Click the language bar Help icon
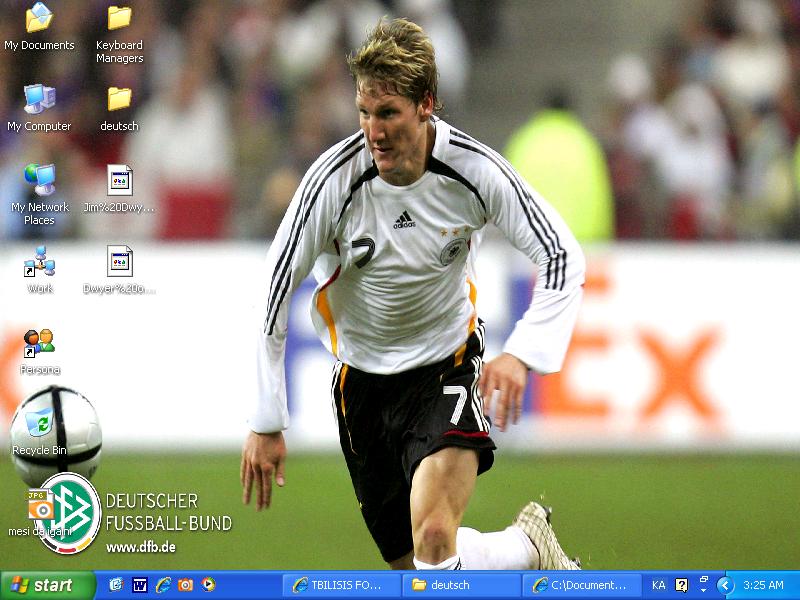Image resolution: width=800 pixels, height=600 pixels. click(x=681, y=585)
